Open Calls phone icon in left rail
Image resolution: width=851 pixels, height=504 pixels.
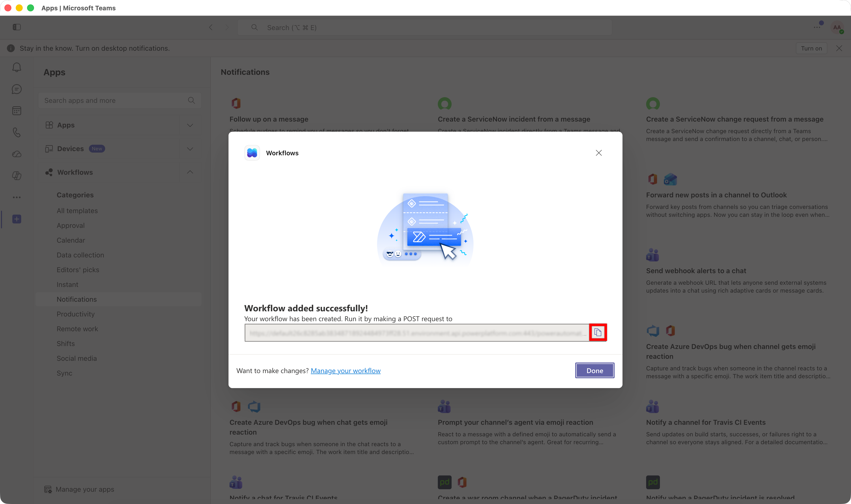point(17,132)
